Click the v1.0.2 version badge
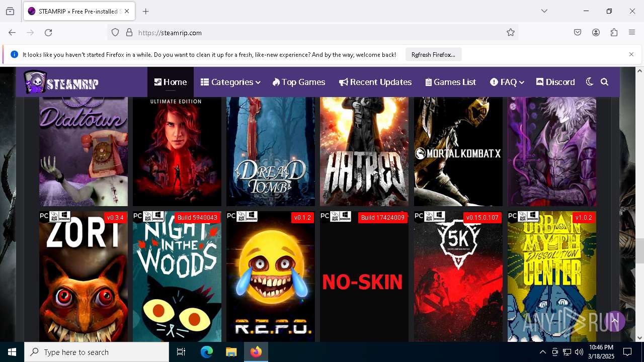The width and height of the screenshot is (644, 362). [584, 218]
